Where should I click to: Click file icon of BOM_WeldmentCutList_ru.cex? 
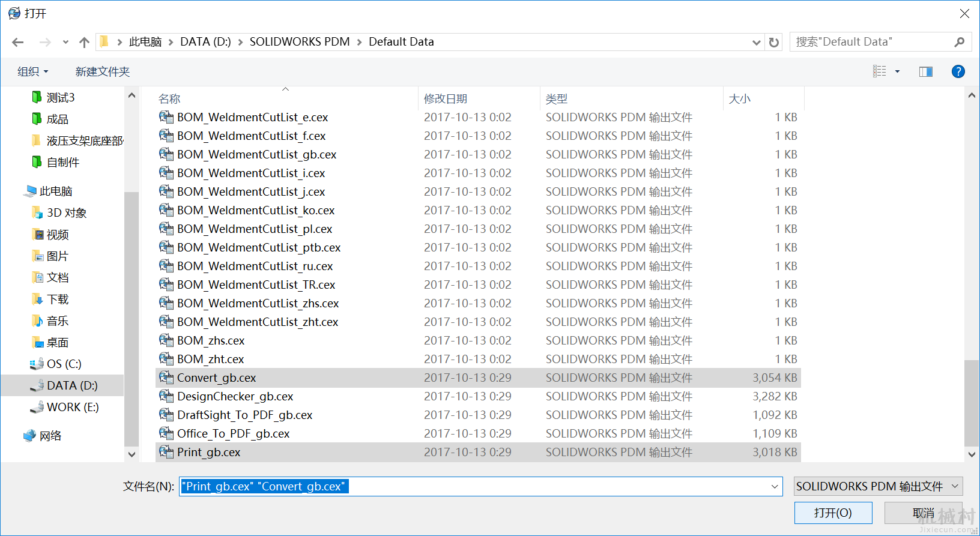tap(166, 266)
